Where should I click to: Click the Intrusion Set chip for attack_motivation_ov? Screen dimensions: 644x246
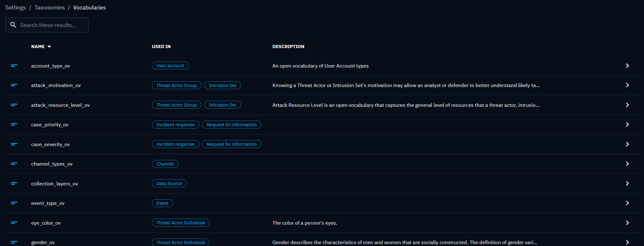[x=222, y=85]
